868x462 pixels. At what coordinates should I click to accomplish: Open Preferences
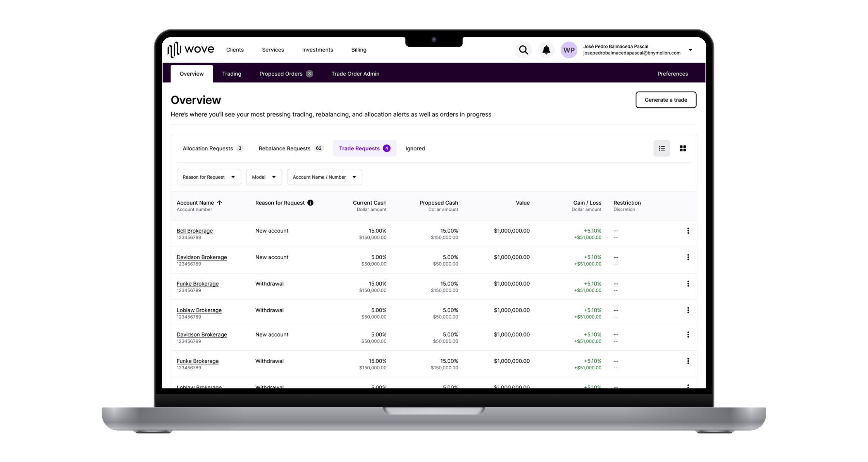pyautogui.click(x=673, y=74)
